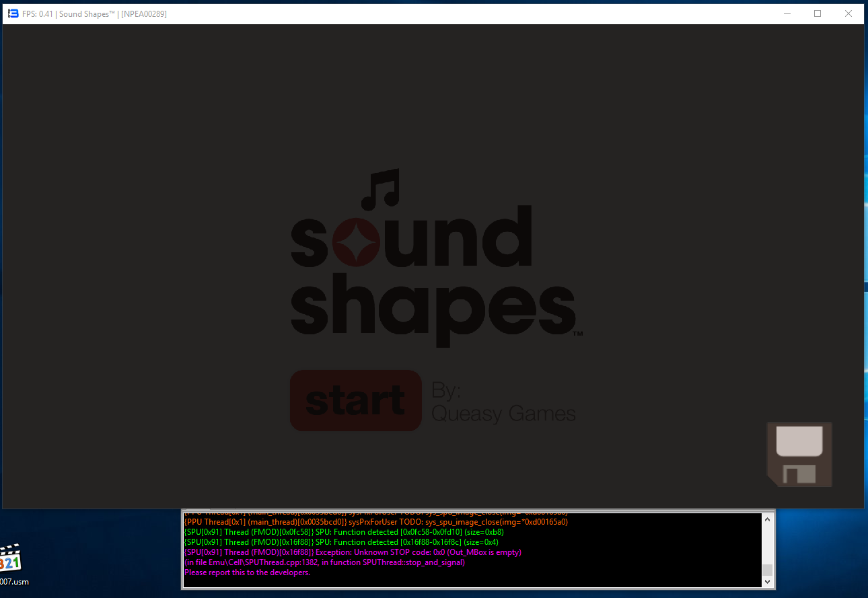Click the log scrollbar down arrow
The image size is (868, 598).
[767, 581]
